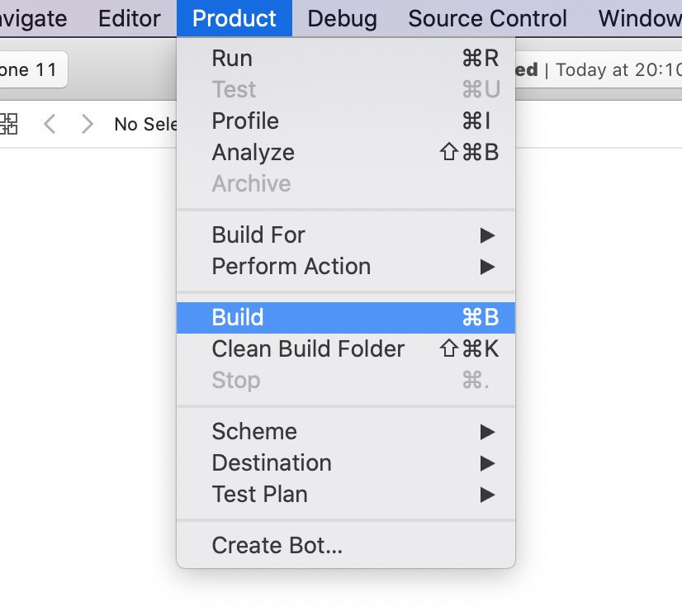
Task: Open the Editor menu
Action: pyautogui.click(x=129, y=18)
